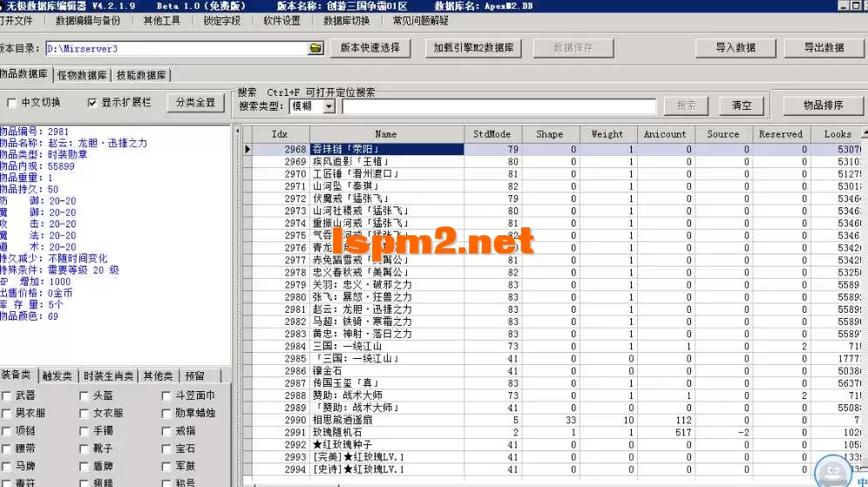
Task: Click the Source column header
Action: [x=723, y=134]
